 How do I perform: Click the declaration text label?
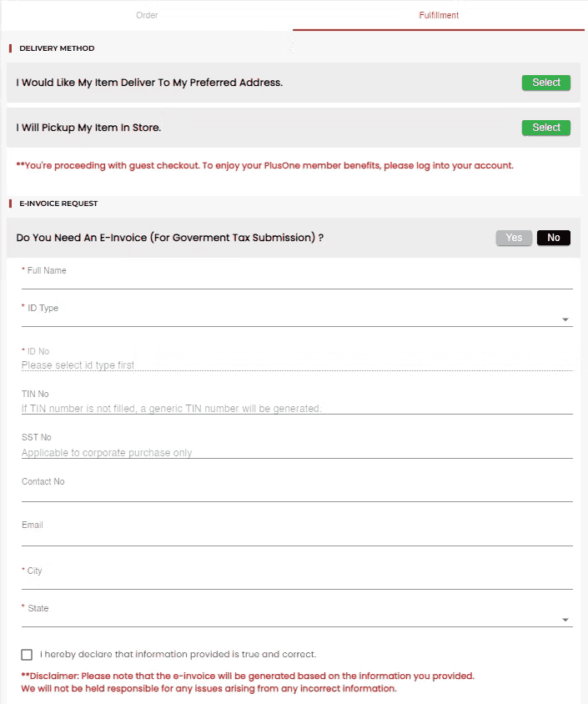178,655
